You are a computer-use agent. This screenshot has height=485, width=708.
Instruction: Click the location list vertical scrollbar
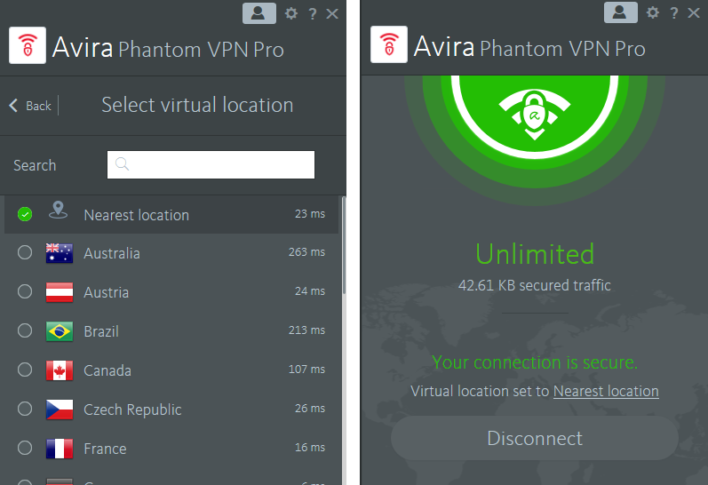click(343, 250)
